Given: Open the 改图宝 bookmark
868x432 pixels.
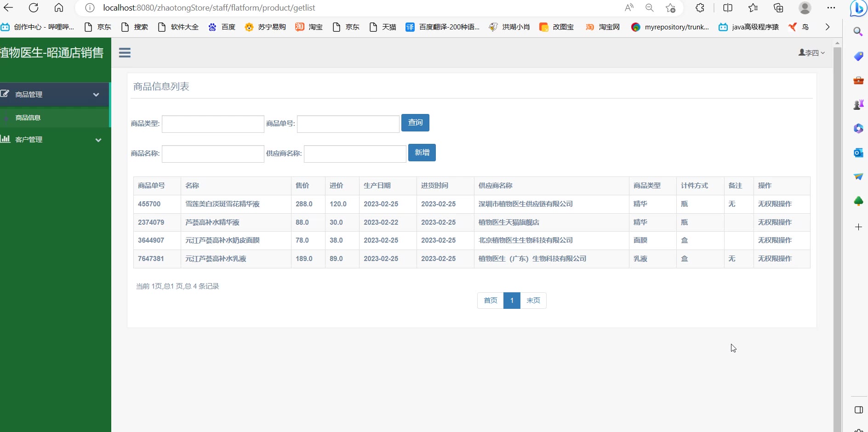Looking at the screenshot, I should (557, 27).
